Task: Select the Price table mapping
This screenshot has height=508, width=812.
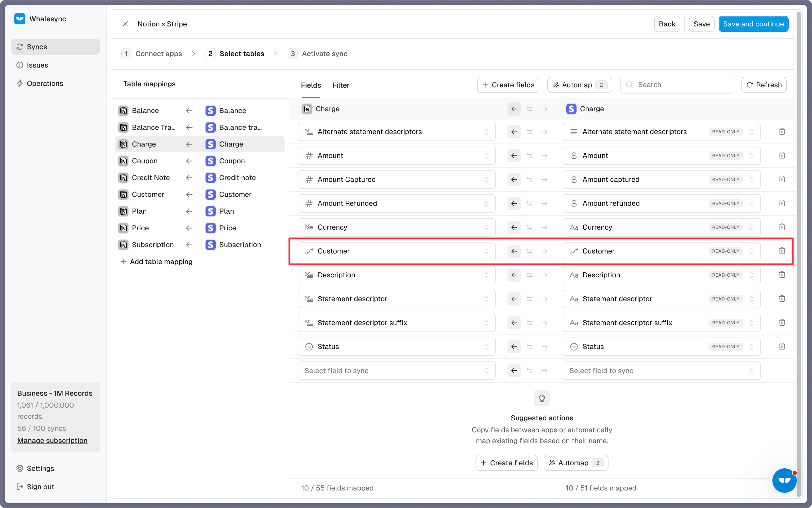Action: [x=200, y=228]
